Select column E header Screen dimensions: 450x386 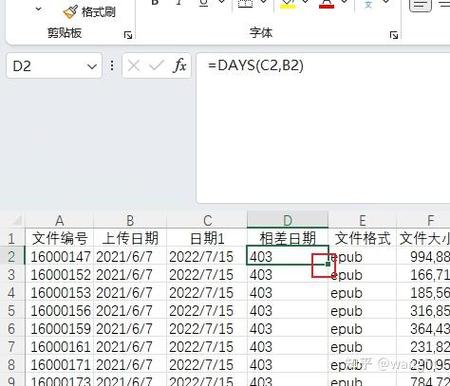pos(363,220)
